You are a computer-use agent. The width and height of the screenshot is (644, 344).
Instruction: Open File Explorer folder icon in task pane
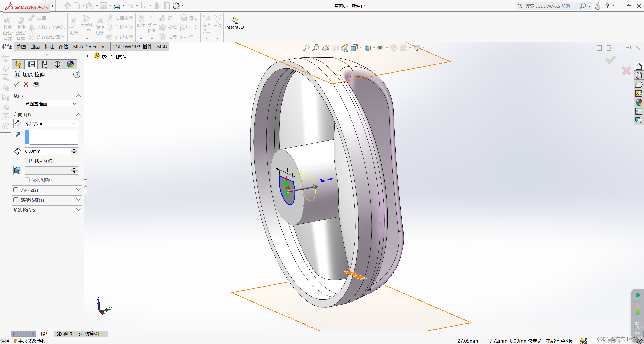(x=639, y=84)
